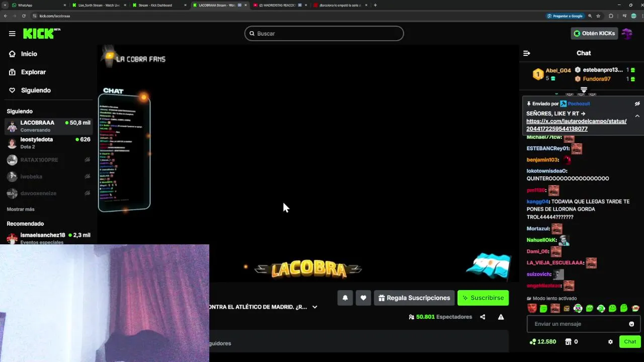Bookmark this page with star icon
The height and width of the screenshot is (362, 644).
(x=598, y=16)
